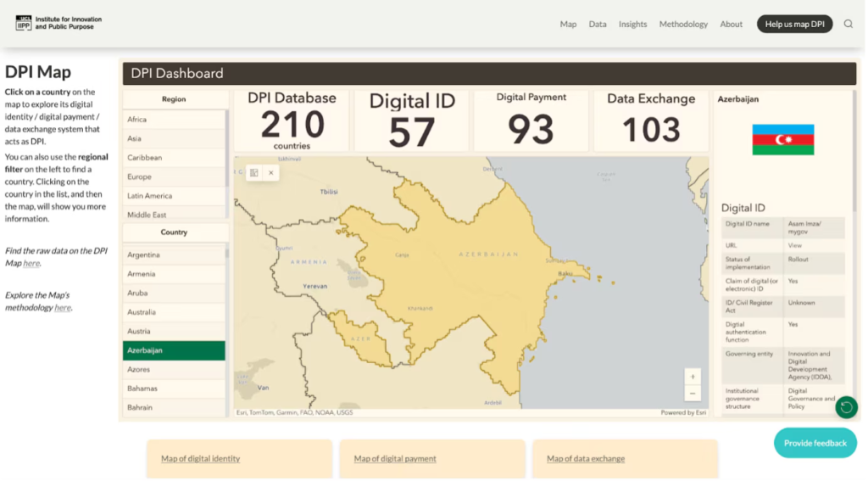Click View link for Digital ID URL
This screenshot has width=868, height=481.
click(794, 245)
